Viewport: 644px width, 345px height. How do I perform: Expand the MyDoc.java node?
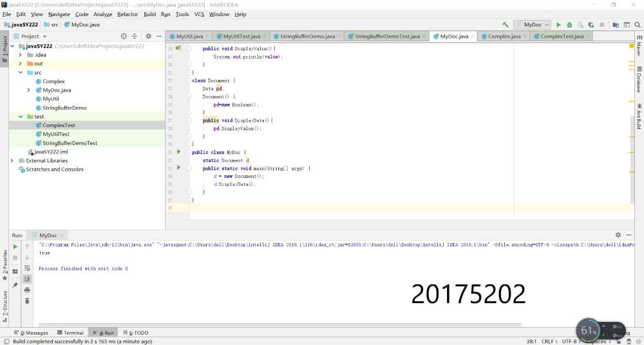[x=29, y=90]
